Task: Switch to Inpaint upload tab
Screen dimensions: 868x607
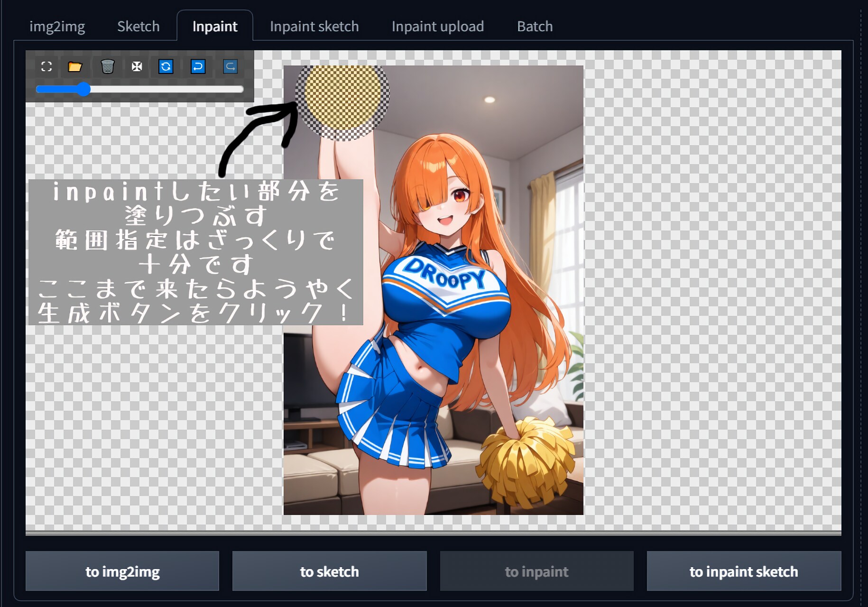Action: coord(437,27)
